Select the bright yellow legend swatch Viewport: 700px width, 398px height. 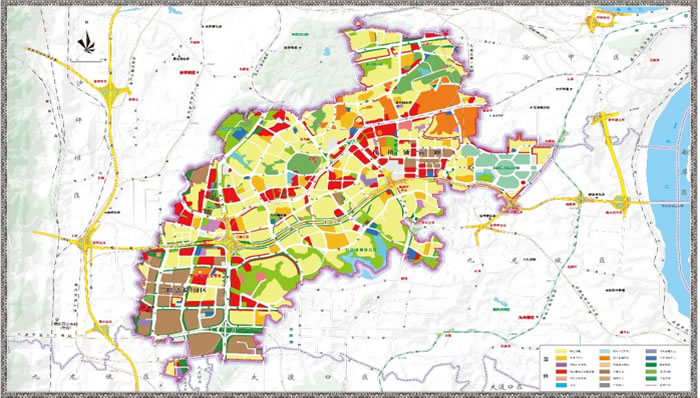[x=562, y=351]
